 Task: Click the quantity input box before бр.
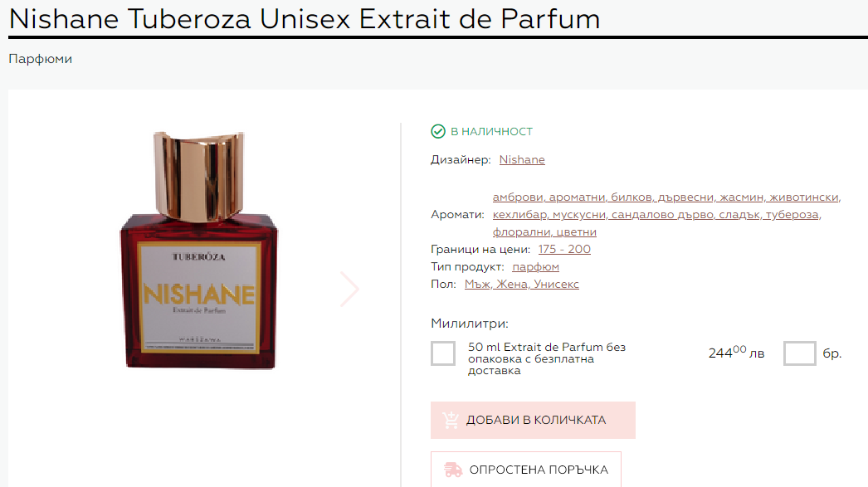(799, 353)
